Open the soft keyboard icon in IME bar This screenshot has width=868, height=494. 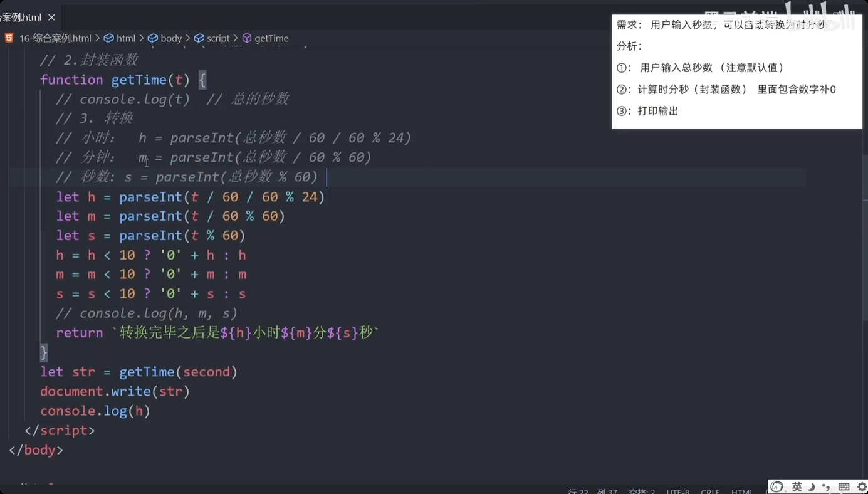tap(844, 487)
